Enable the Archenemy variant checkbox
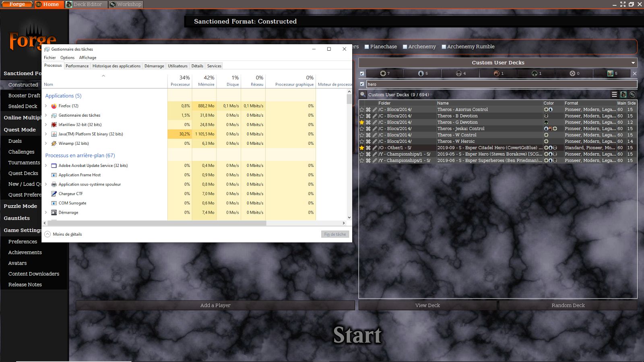The height and width of the screenshot is (362, 644). [x=405, y=47]
